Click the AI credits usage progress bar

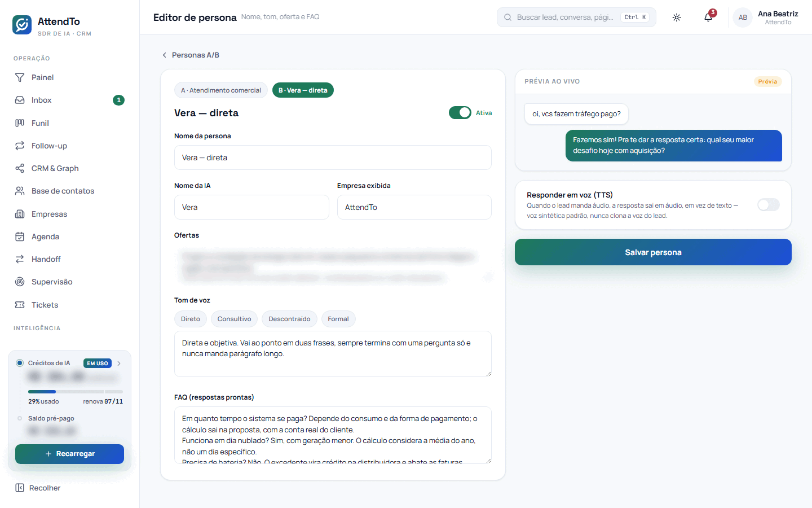tap(76, 391)
